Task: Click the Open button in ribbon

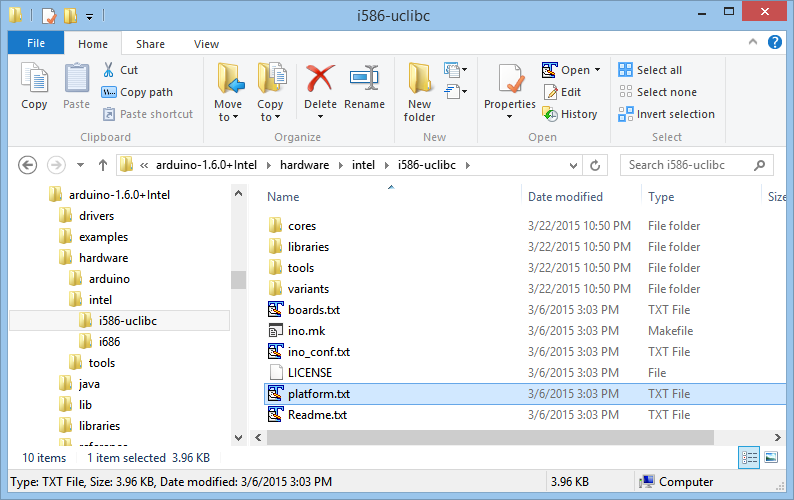Action: coord(566,70)
